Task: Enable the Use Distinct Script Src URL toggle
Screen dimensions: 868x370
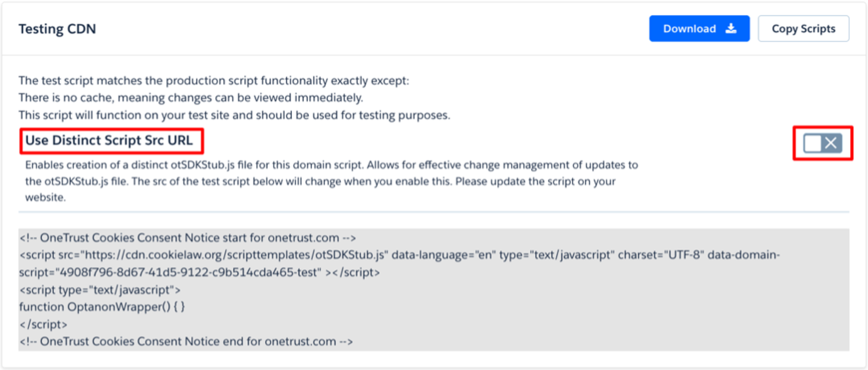Action: click(822, 143)
